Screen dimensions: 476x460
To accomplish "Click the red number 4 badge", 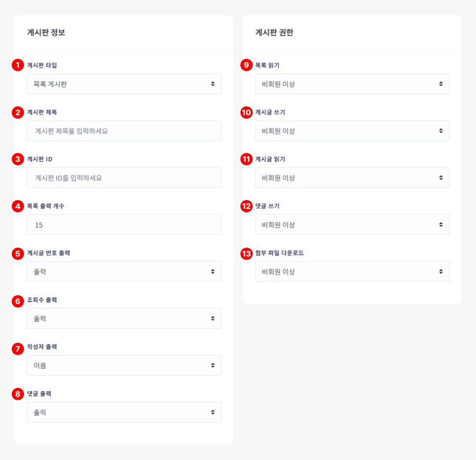I will pyautogui.click(x=18, y=206).
